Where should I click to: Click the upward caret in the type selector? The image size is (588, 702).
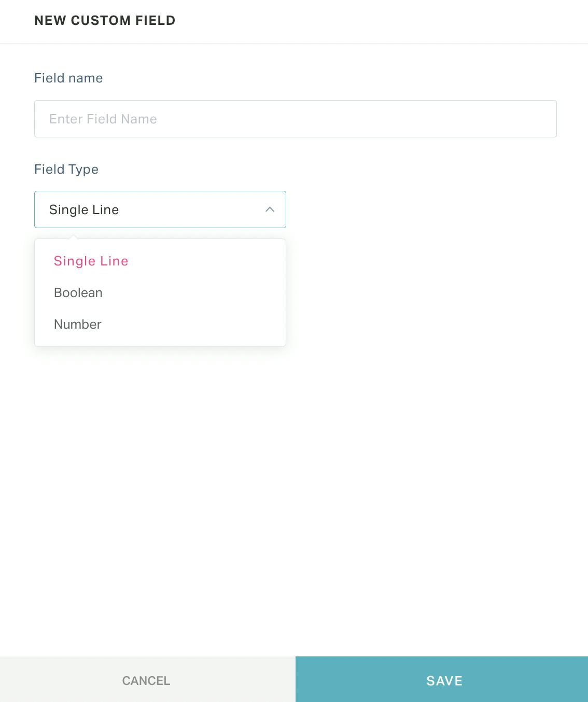point(270,209)
